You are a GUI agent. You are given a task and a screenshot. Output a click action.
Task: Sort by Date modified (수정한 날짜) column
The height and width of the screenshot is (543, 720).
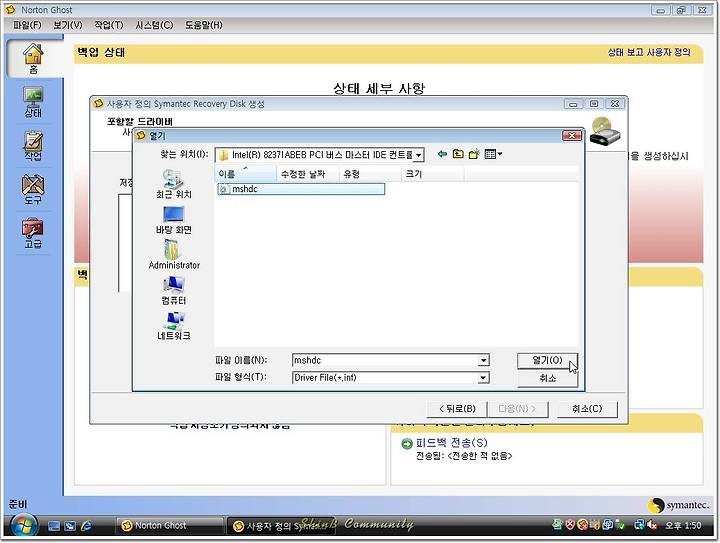click(x=308, y=174)
